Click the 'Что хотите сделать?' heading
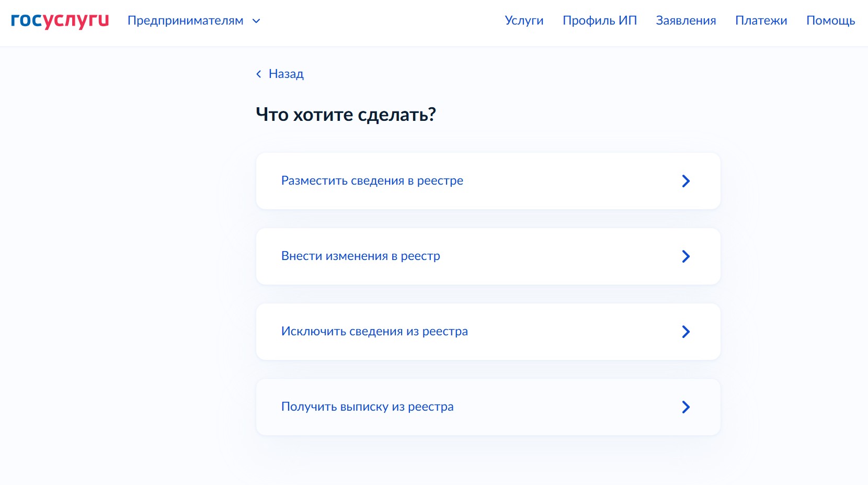This screenshot has width=868, height=485. click(346, 114)
